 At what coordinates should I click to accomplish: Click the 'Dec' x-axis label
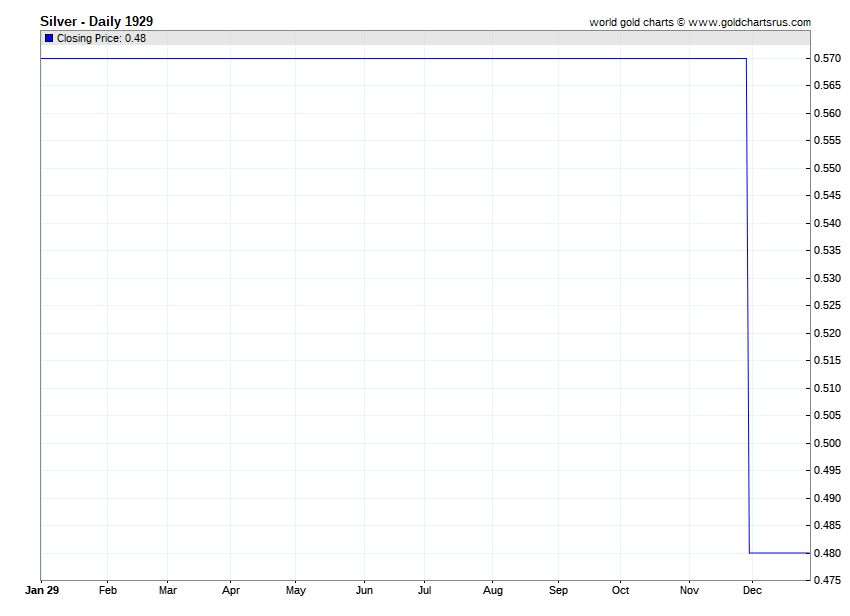coord(752,590)
